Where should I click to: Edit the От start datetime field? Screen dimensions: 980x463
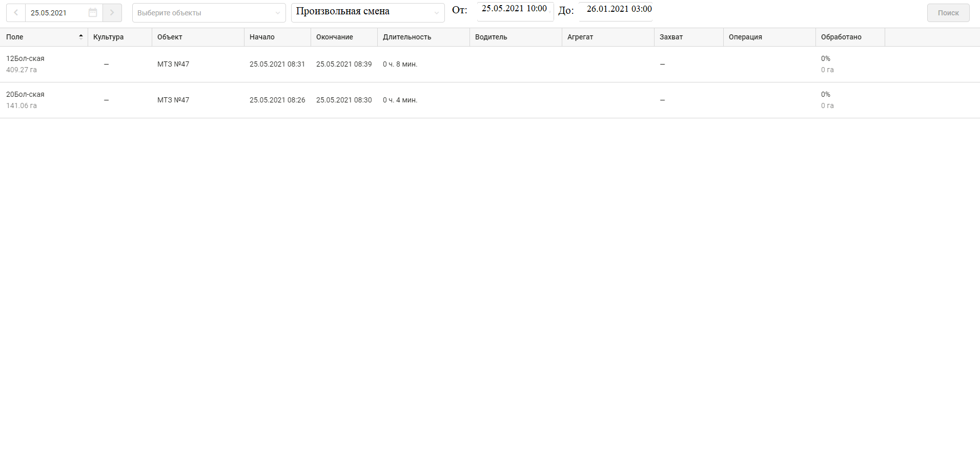[514, 9]
